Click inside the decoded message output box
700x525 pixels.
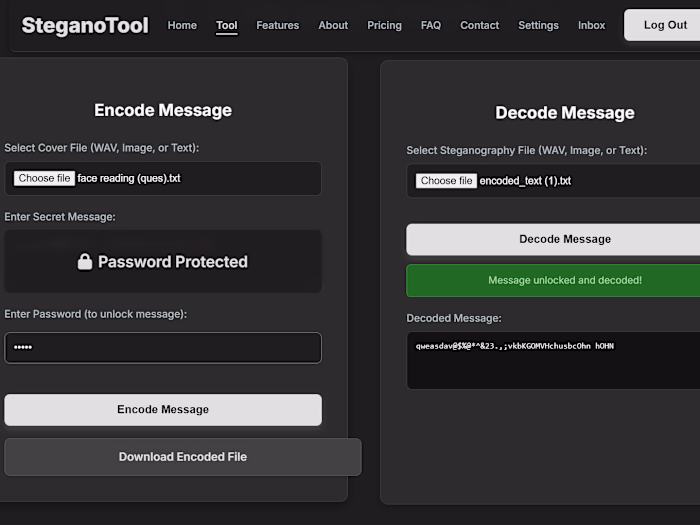coord(554,360)
